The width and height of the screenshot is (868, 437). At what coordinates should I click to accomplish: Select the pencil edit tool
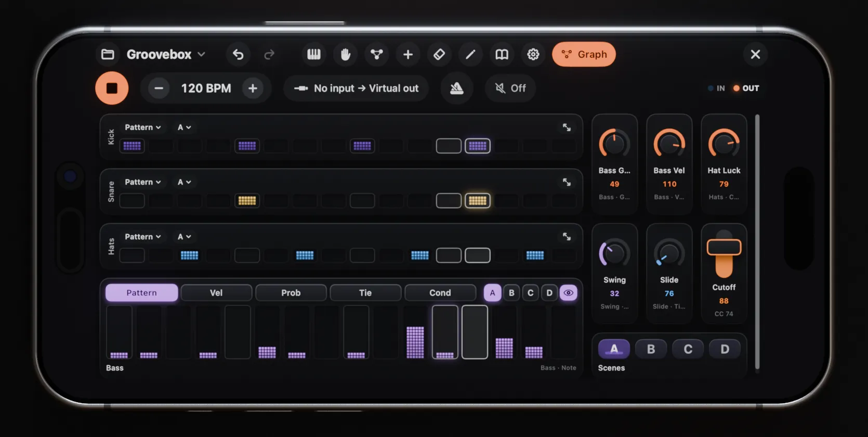[x=470, y=54]
